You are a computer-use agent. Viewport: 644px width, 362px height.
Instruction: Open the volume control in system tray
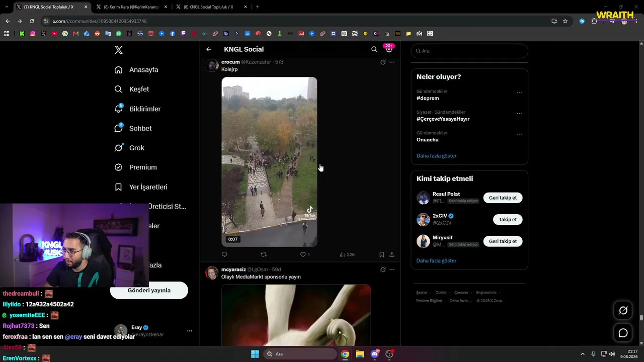pos(612,354)
